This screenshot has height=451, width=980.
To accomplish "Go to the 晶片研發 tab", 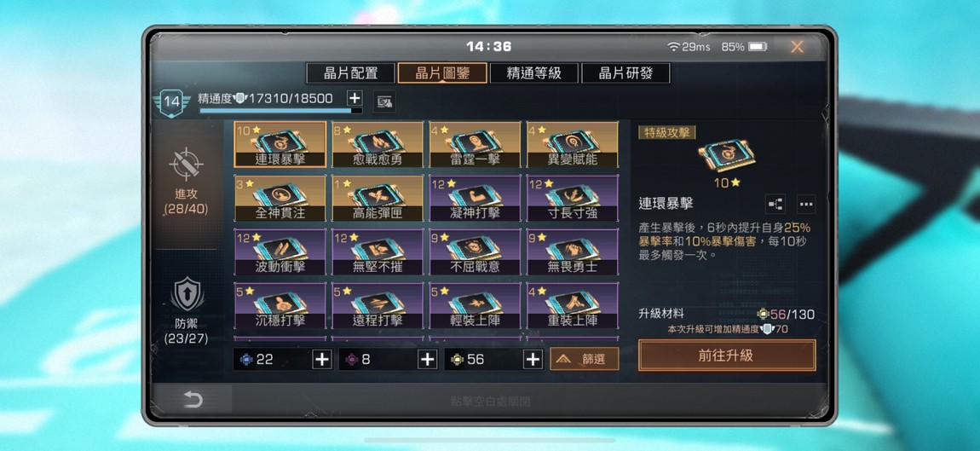I will pyautogui.click(x=625, y=73).
